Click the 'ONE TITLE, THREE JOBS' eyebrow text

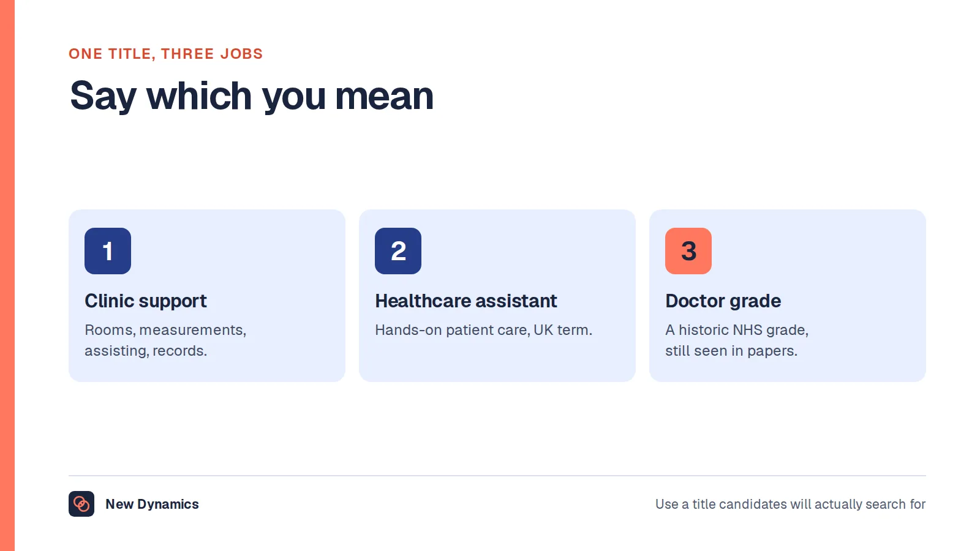[165, 54]
